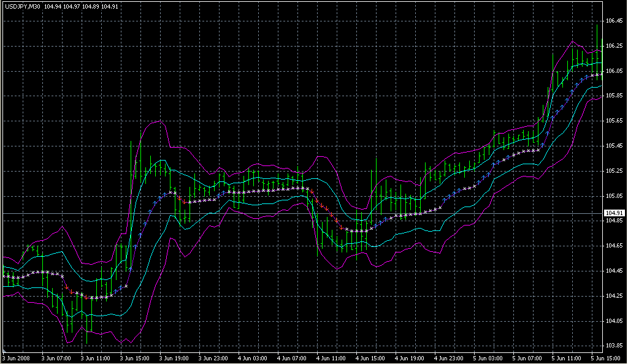Select the 105.05 price axis value

coord(614,195)
